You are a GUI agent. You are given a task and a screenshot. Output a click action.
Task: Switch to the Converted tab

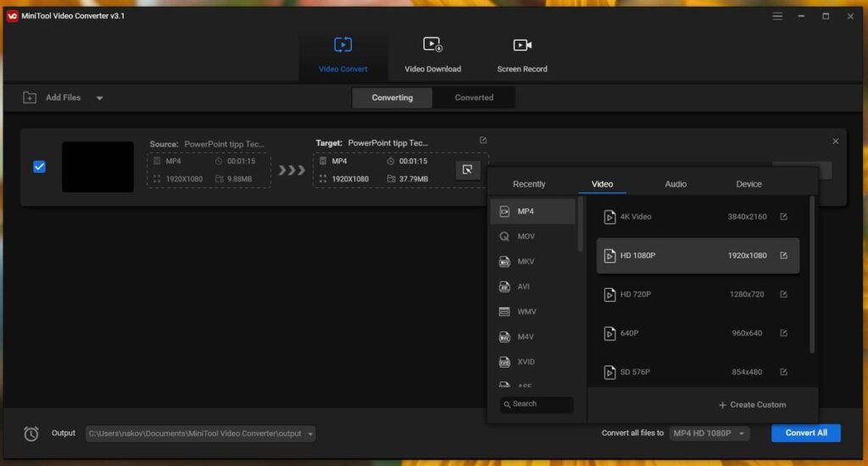474,97
